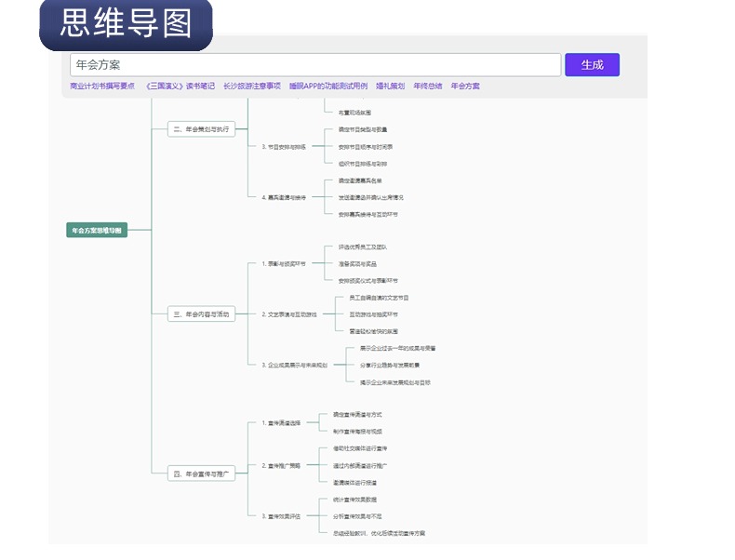Click the 思维导图 title banner
The width and height of the screenshot is (735, 560).
click(x=126, y=24)
